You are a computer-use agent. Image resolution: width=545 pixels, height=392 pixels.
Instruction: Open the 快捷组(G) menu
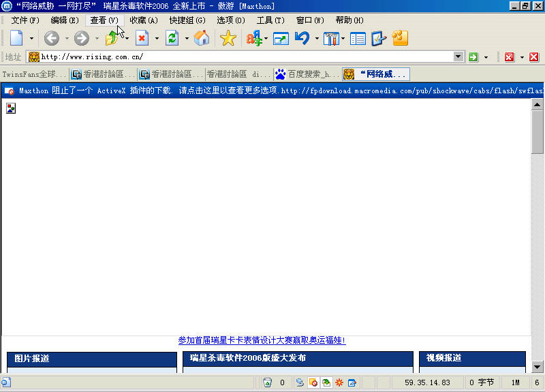[x=187, y=20]
